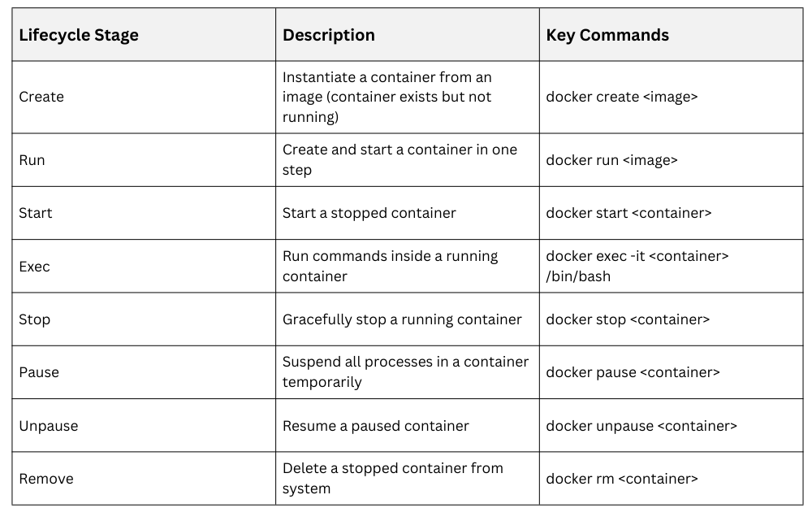
Task: Select the 'docker start <container>' command cell
Action: pyautogui.click(x=628, y=213)
